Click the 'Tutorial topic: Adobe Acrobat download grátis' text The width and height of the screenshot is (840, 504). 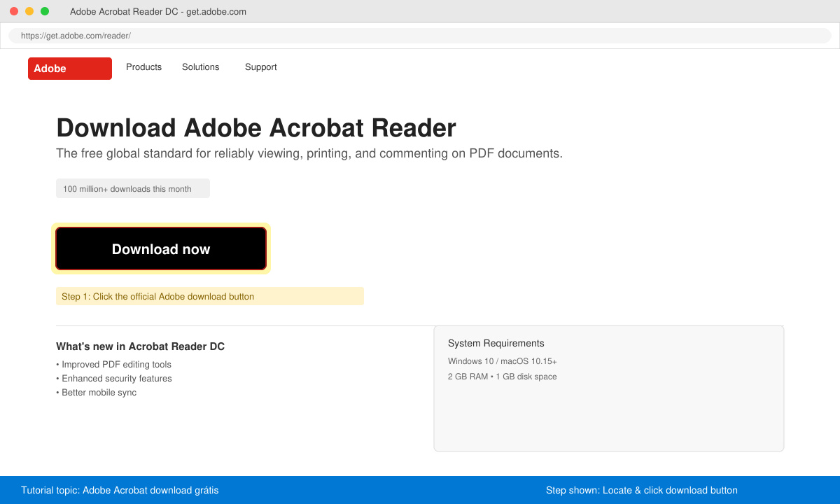click(120, 490)
